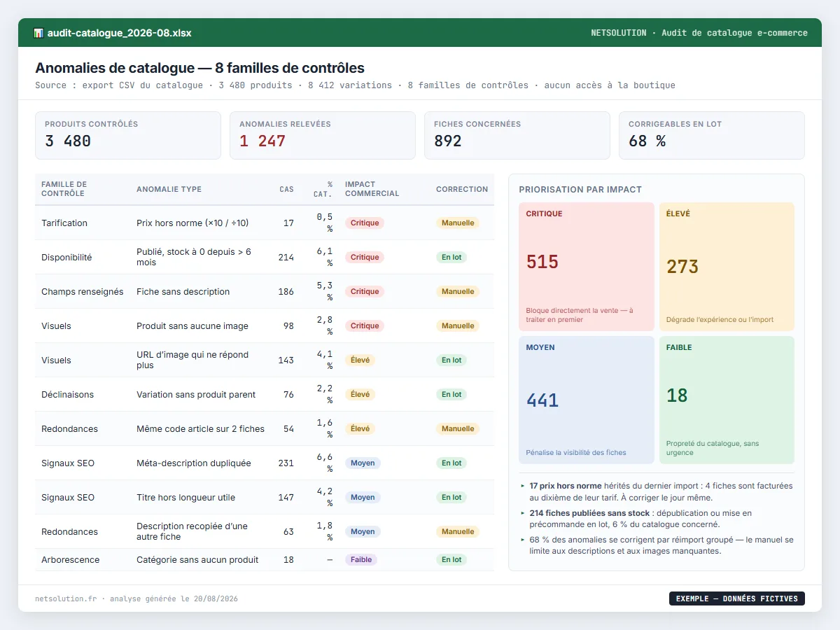Click the En lot badge in the Arborescence row
Screen dimensions: 840x630
coord(451,559)
